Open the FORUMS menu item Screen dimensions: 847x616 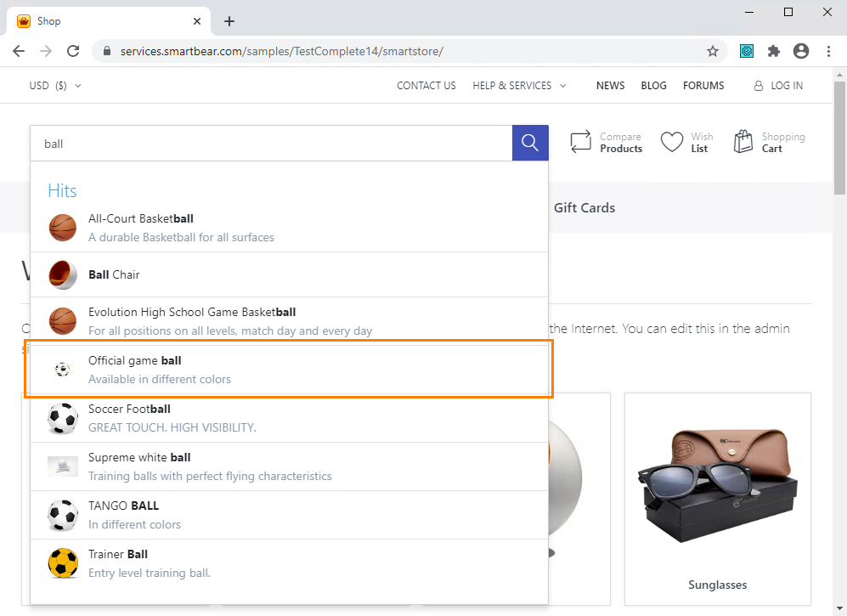pyautogui.click(x=703, y=85)
